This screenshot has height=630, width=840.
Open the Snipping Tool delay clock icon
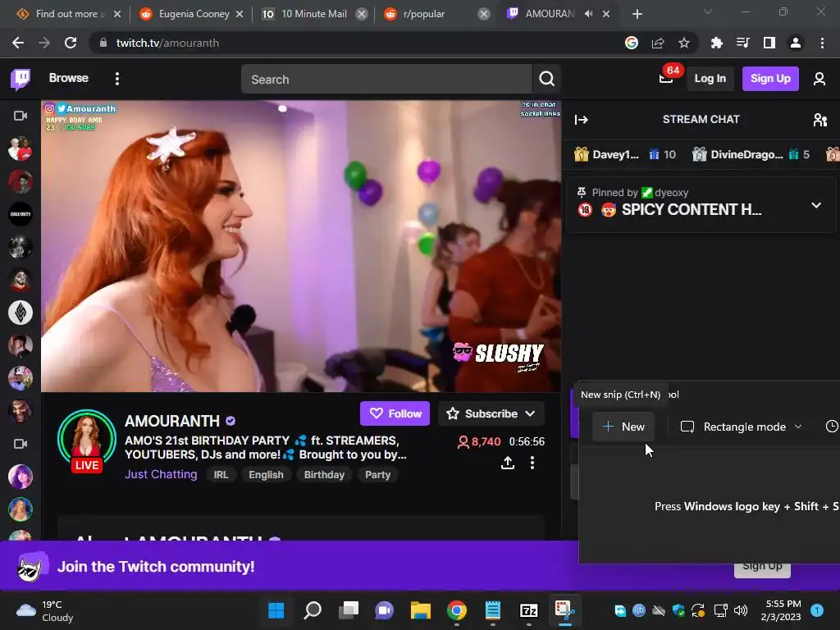(x=832, y=427)
